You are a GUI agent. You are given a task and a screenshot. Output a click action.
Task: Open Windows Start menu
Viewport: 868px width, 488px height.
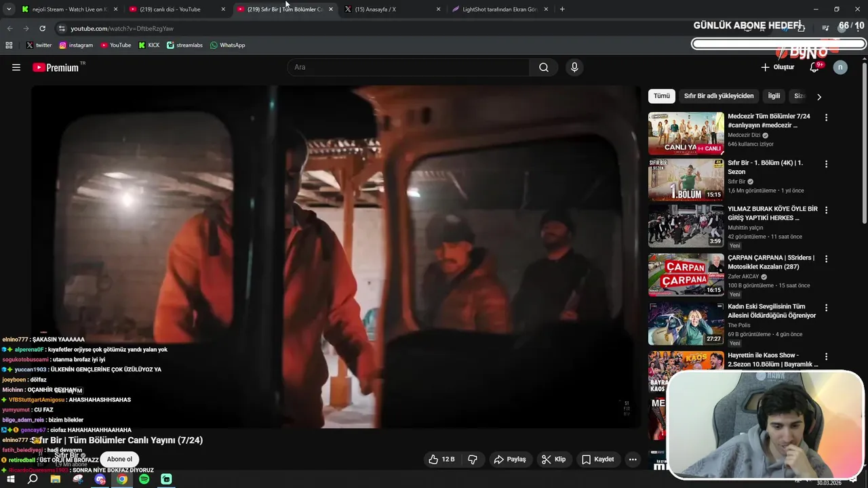tap(11, 479)
